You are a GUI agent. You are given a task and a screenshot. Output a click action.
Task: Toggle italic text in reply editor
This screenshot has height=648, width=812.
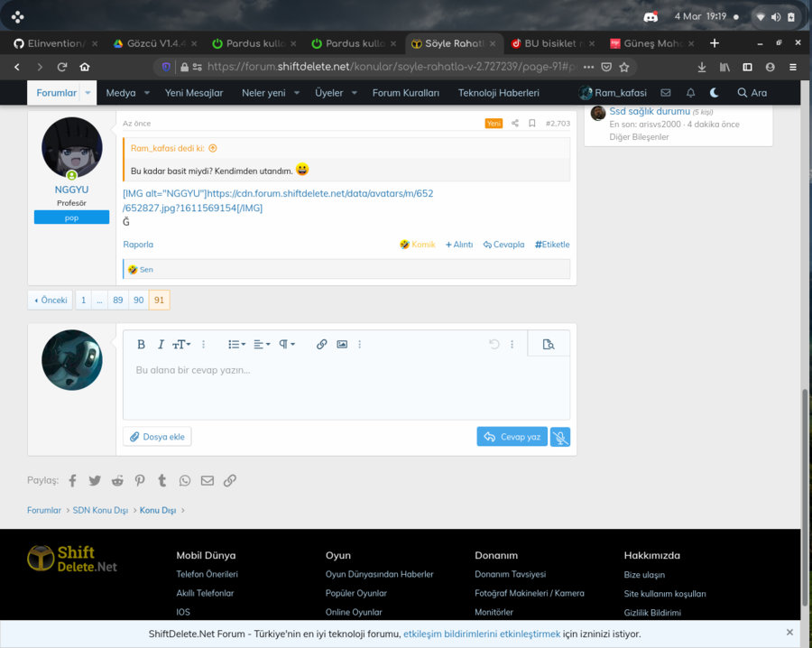click(161, 345)
